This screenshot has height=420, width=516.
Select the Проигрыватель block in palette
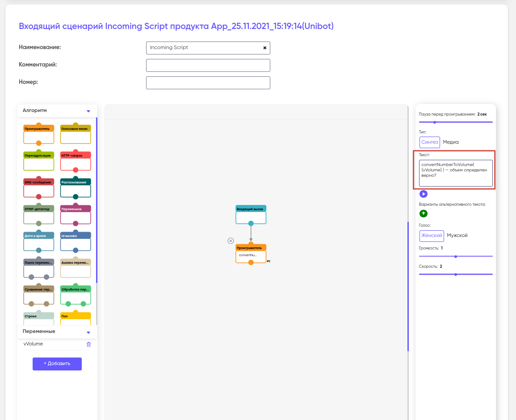click(38, 134)
